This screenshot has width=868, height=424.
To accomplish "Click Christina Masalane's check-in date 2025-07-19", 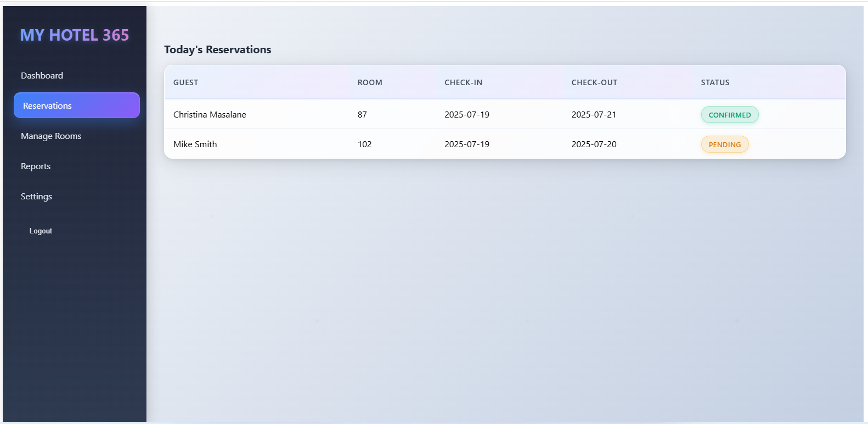I will click(467, 114).
